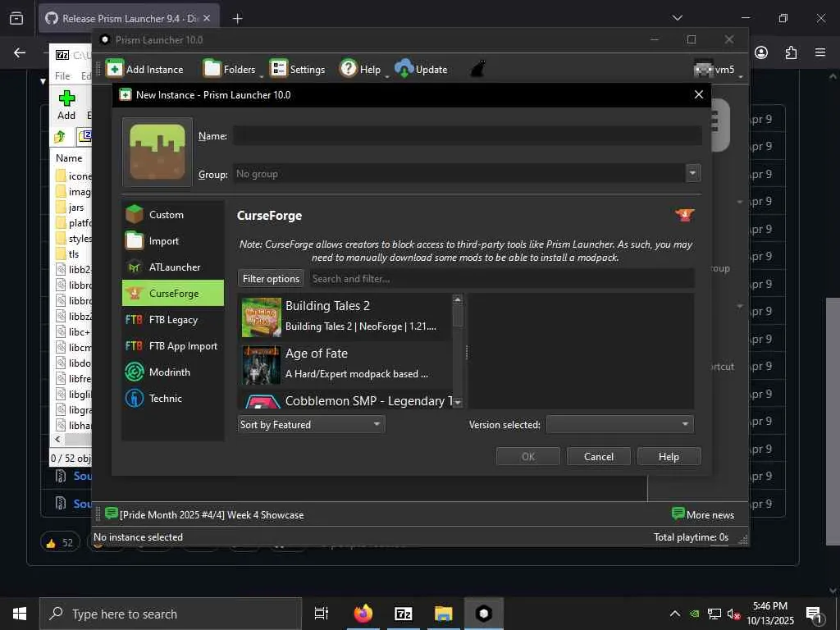Open Firefox from the taskbar
The width and height of the screenshot is (840, 630).
click(363, 614)
